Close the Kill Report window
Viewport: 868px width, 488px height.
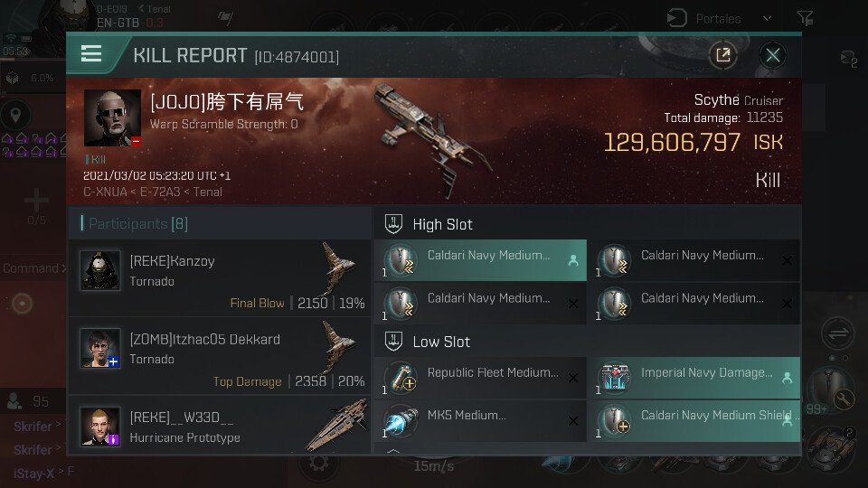pyautogui.click(x=773, y=55)
